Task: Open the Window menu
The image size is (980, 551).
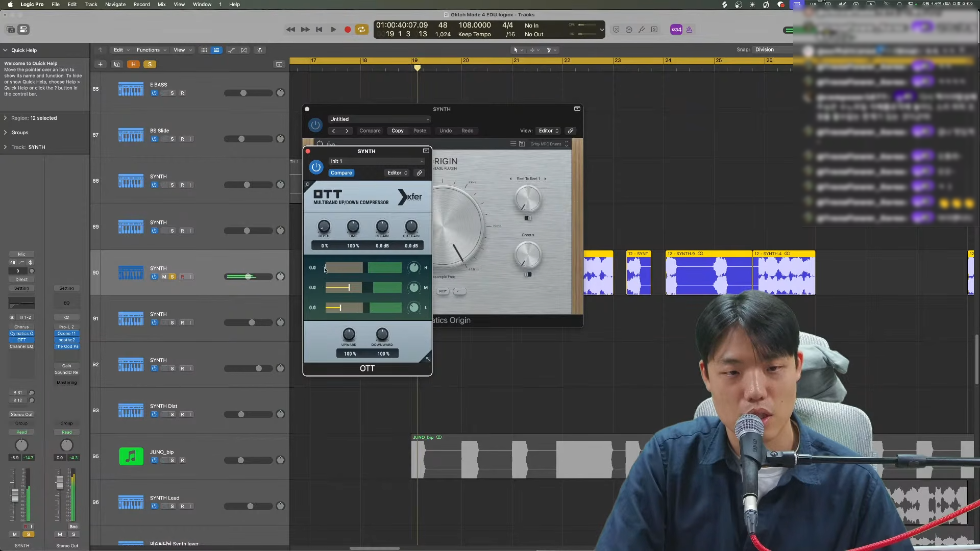Action: (x=202, y=4)
